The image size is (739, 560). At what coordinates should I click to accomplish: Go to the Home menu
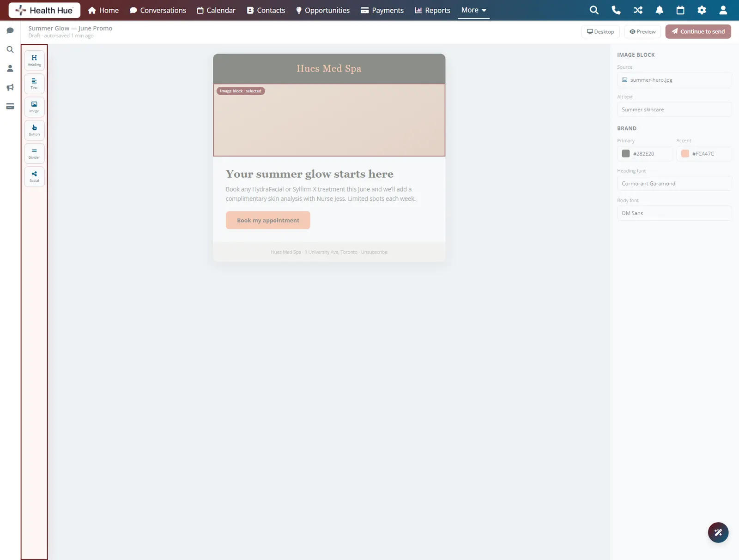[103, 10]
